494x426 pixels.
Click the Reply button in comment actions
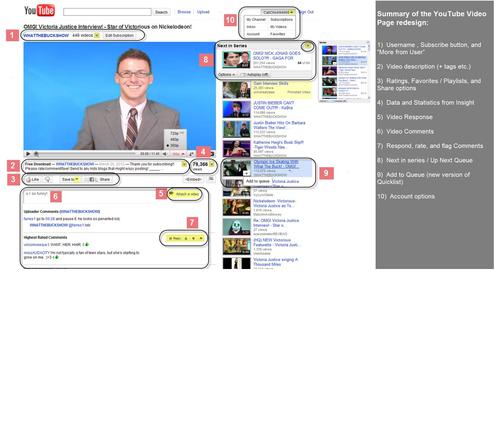point(174,238)
